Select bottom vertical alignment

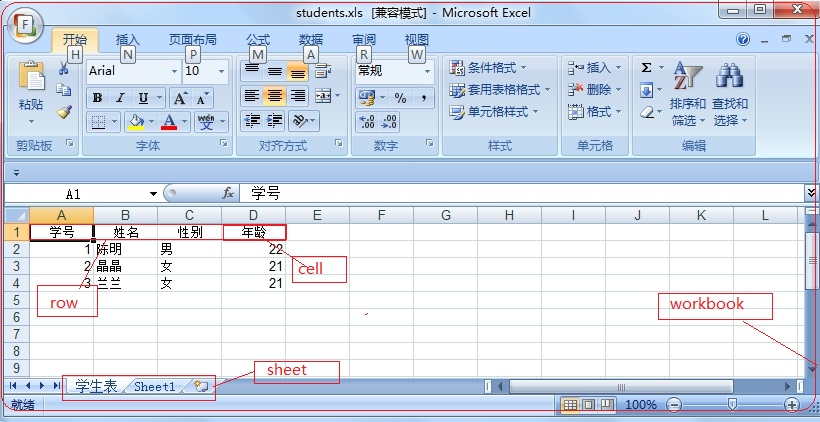pyautogui.click(x=298, y=71)
